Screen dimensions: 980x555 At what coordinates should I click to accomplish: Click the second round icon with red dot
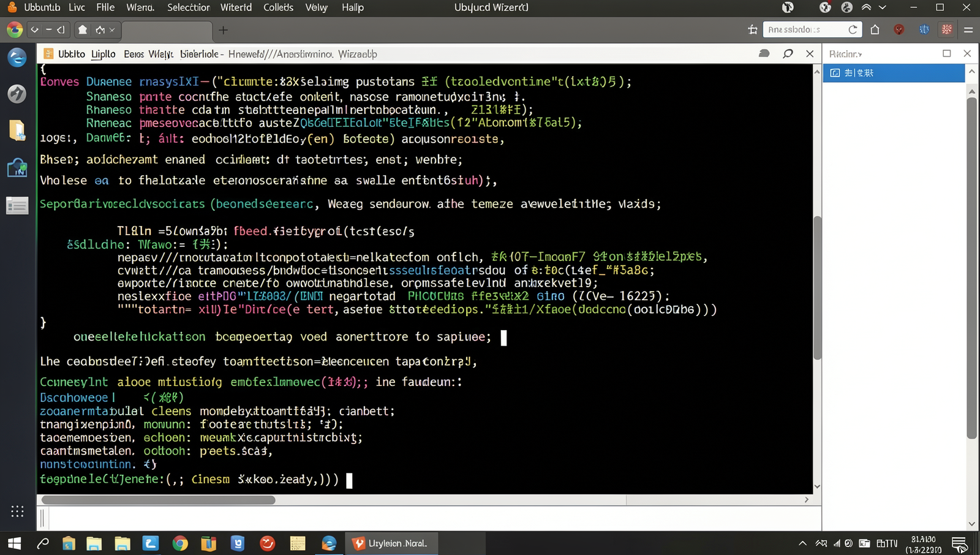point(825,7)
